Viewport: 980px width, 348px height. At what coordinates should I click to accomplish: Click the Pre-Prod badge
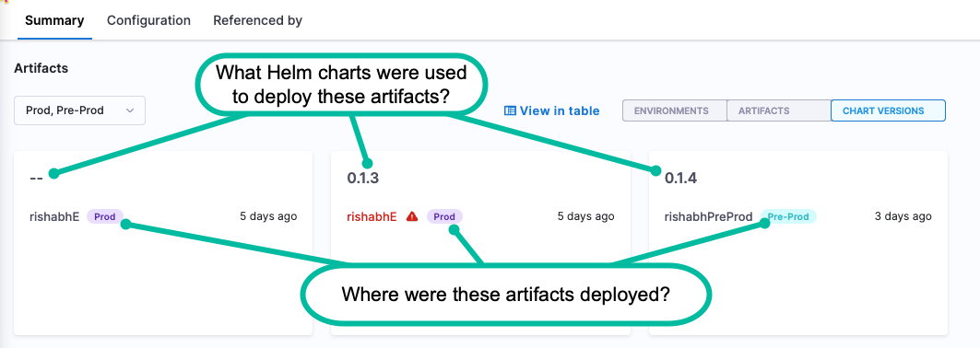788,216
